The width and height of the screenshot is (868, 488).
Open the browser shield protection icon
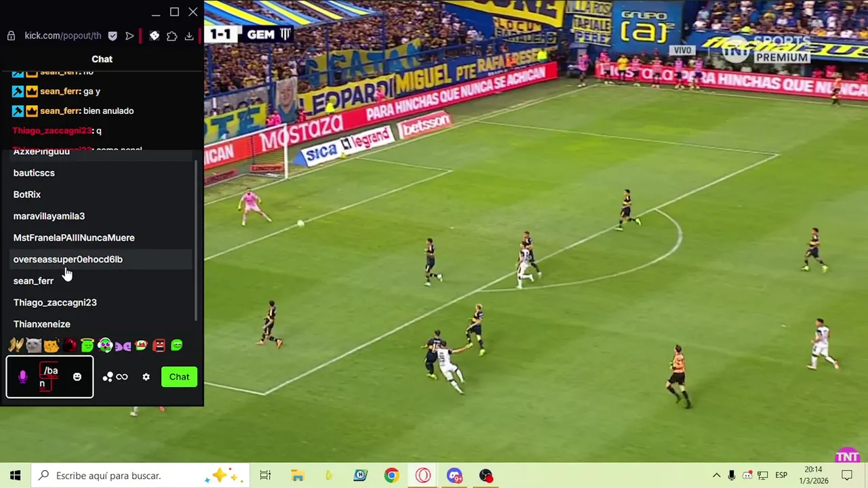113,36
